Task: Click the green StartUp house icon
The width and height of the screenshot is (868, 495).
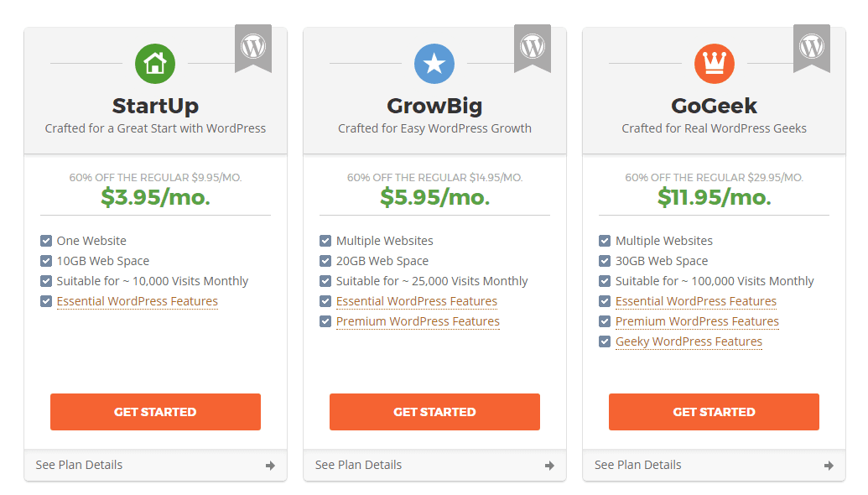Action: coord(155,64)
